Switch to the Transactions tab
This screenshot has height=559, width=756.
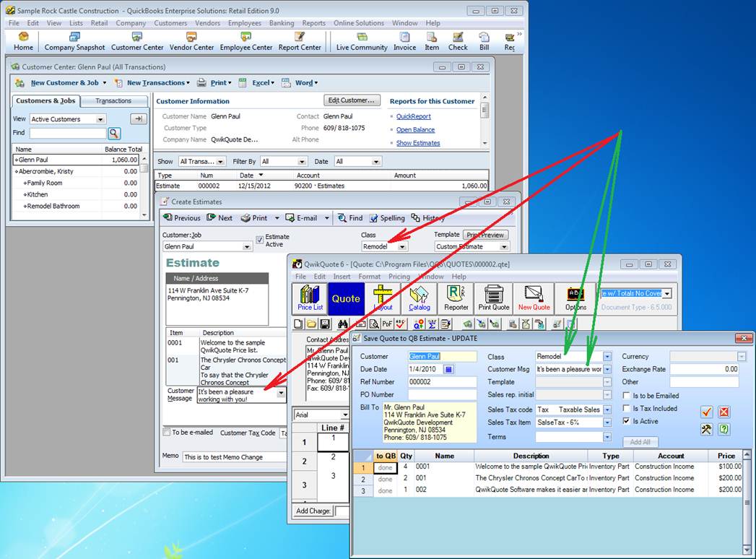coord(113,101)
